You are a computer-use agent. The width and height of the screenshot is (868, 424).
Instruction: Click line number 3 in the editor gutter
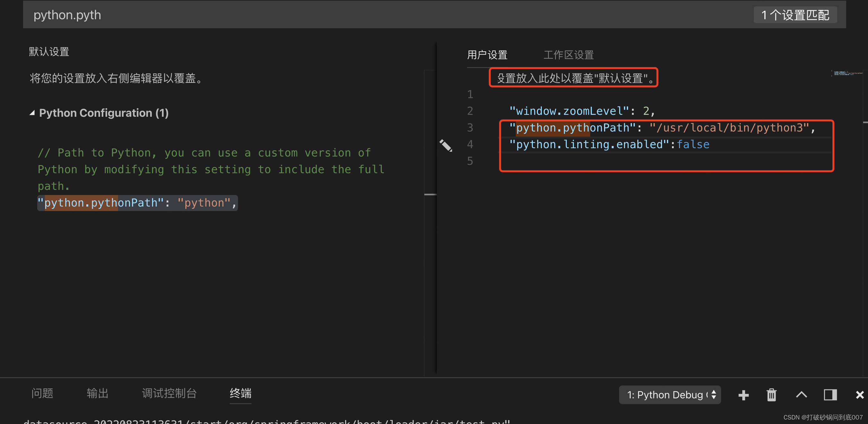(x=470, y=128)
